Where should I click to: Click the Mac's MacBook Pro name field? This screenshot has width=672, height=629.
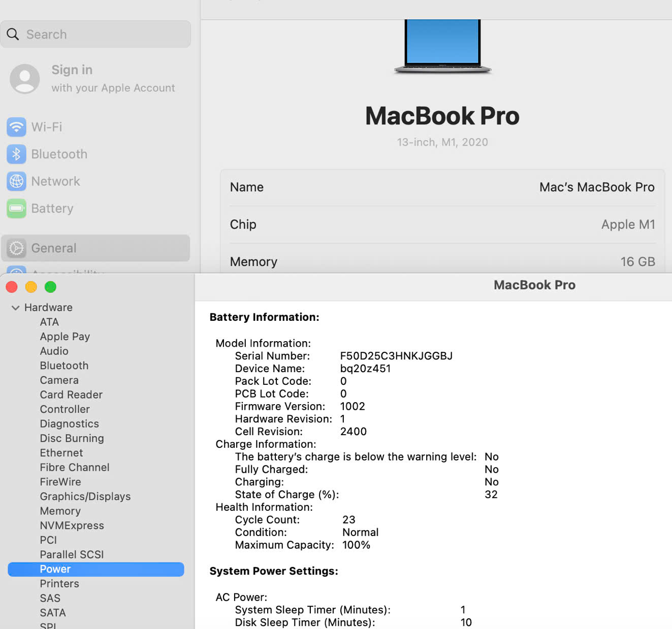tap(596, 187)
